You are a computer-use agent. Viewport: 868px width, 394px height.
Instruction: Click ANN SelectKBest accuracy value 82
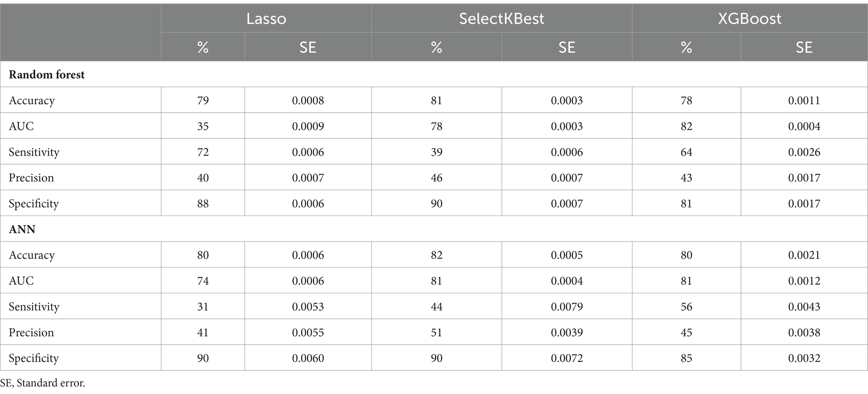[436, 255]
